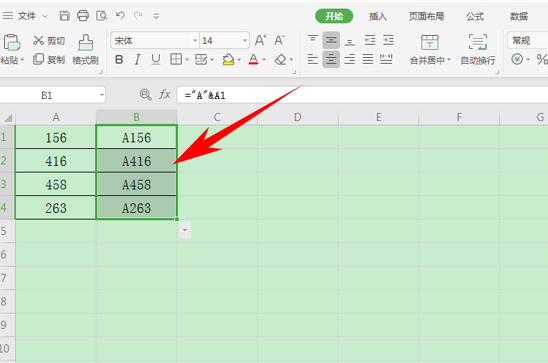Click the 剪切 (Cut) button
This screenshot has width=548, height=363.
(x=49, y=41)
